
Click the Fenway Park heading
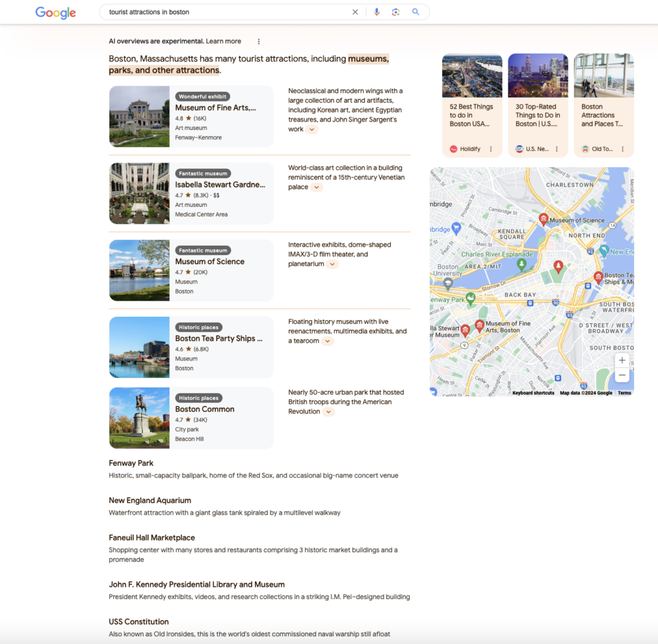(x=131, y=463)
